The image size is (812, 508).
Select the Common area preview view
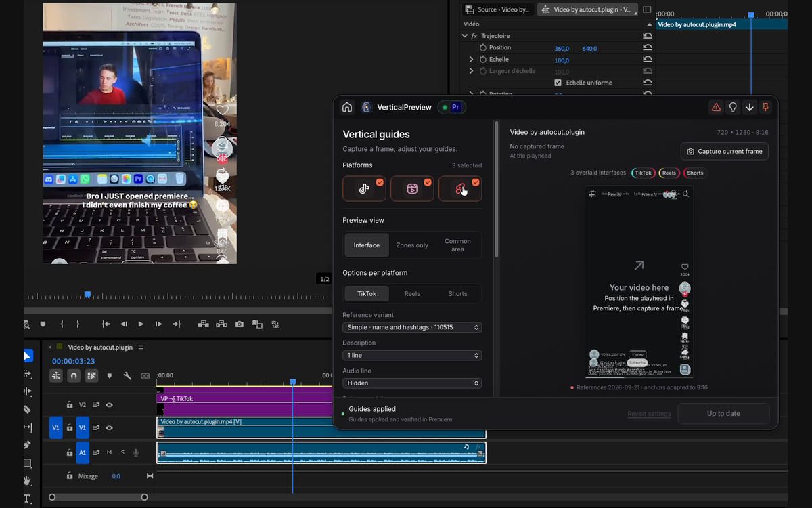tap(458, 245)
